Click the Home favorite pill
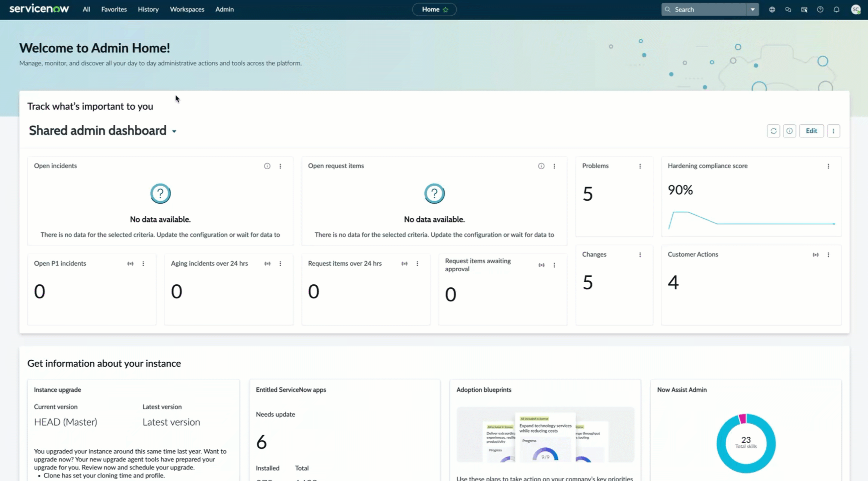The image size is (868, 481). pos(435,10)
